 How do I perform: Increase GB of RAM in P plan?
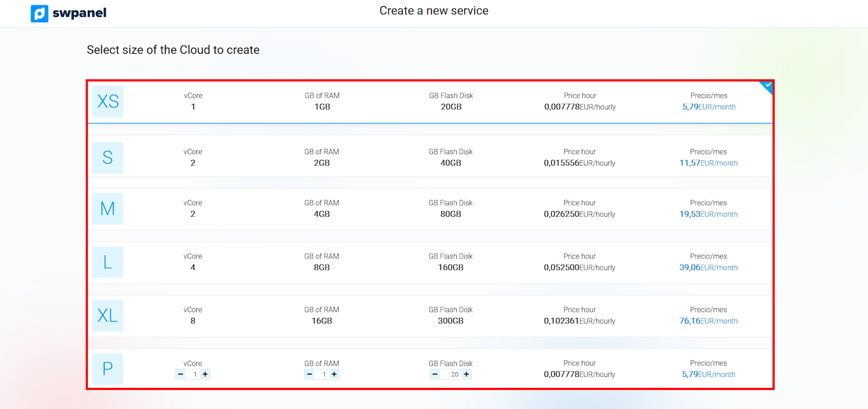[x=334, y=374]
